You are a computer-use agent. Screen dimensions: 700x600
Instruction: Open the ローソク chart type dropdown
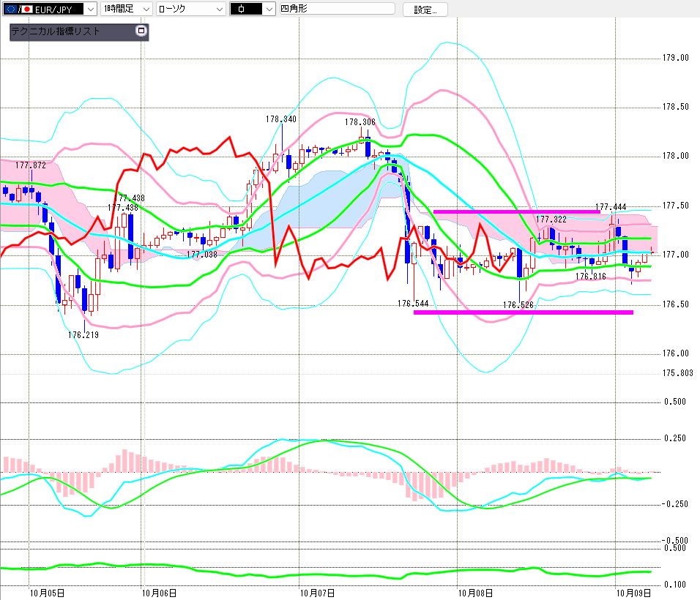point(191,9)
